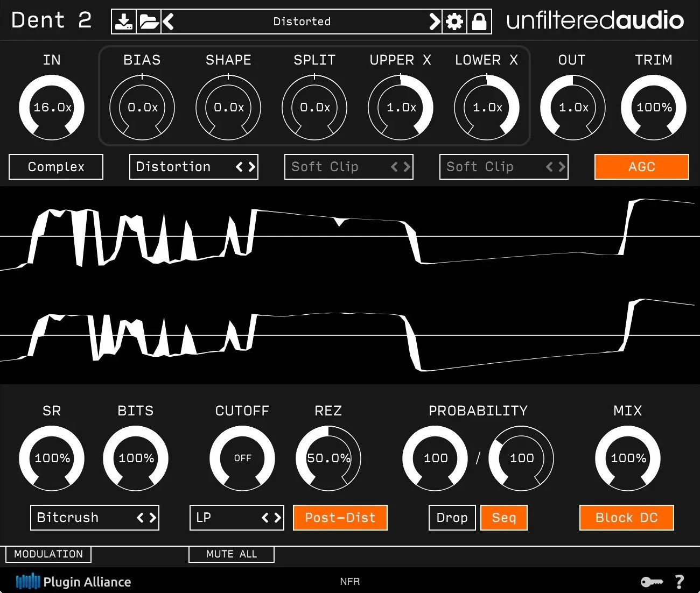Click the Bitcrush selector next arrow
This screenshot has width=700, height=593.
click(x=152, y=518)
